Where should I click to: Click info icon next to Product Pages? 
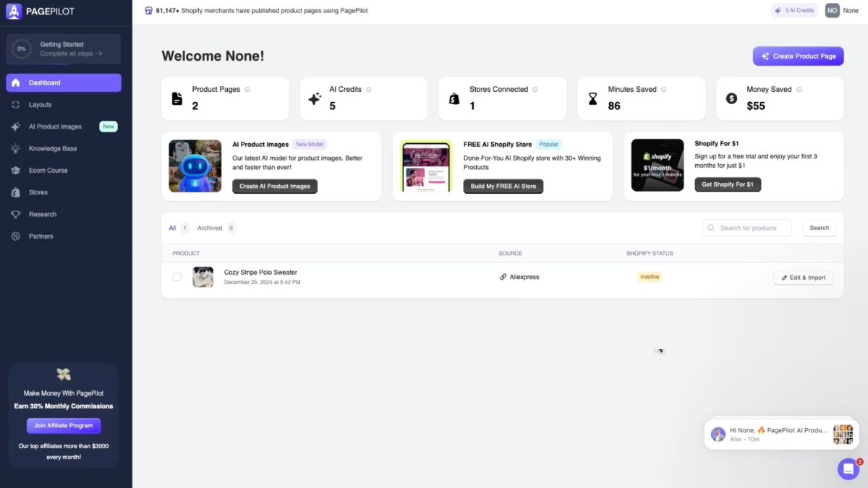[247, 90]
